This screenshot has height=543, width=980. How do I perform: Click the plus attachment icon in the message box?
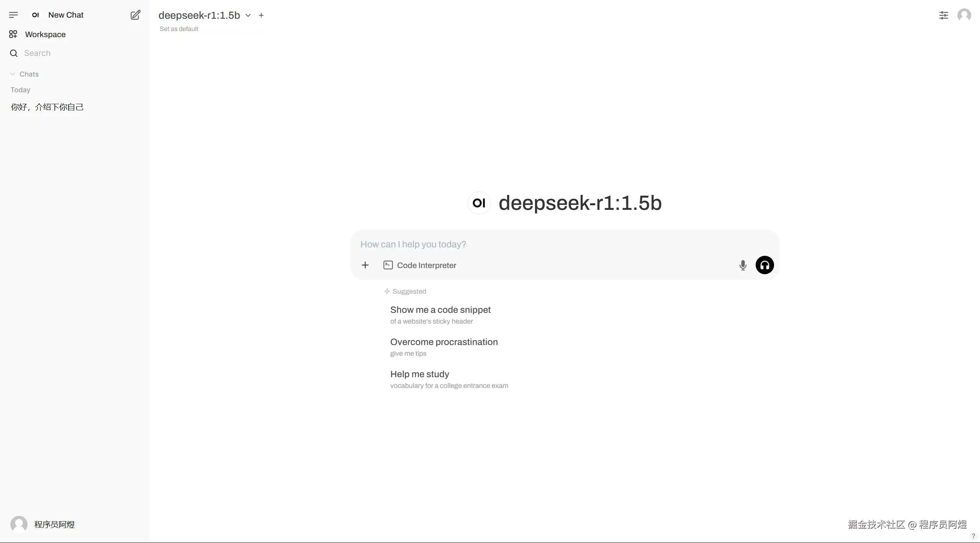pos(365,265)
